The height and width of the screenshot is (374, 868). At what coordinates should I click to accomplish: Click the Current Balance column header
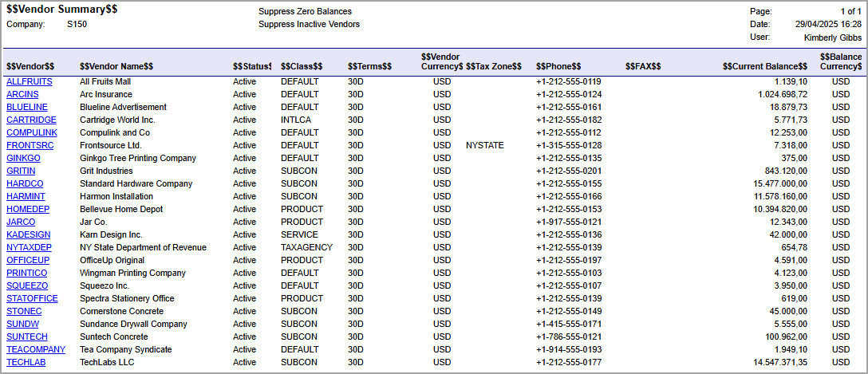764,66
